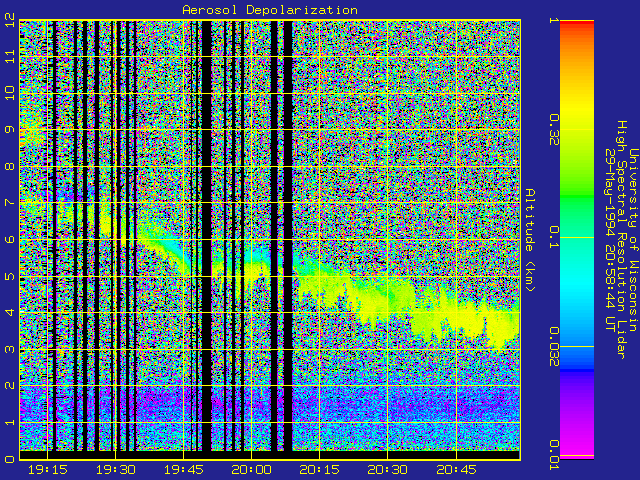Click the colorbar label 0.032
The image size is (640, 480).
[553, 347]
